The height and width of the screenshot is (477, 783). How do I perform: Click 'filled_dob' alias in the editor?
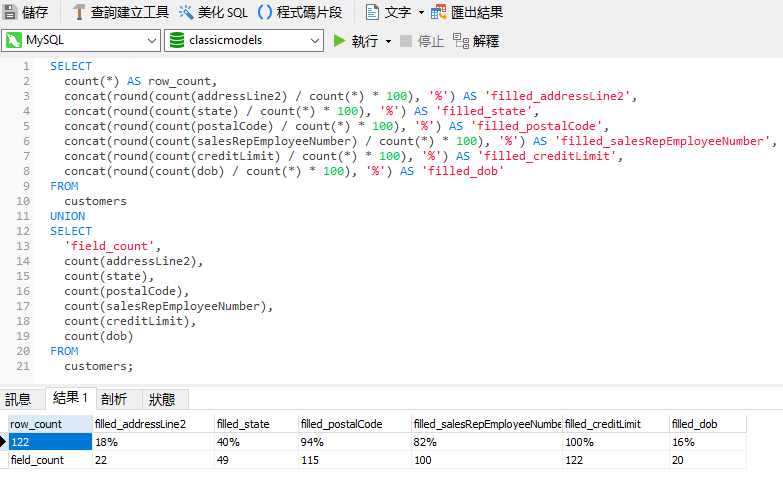pos(462,171)
